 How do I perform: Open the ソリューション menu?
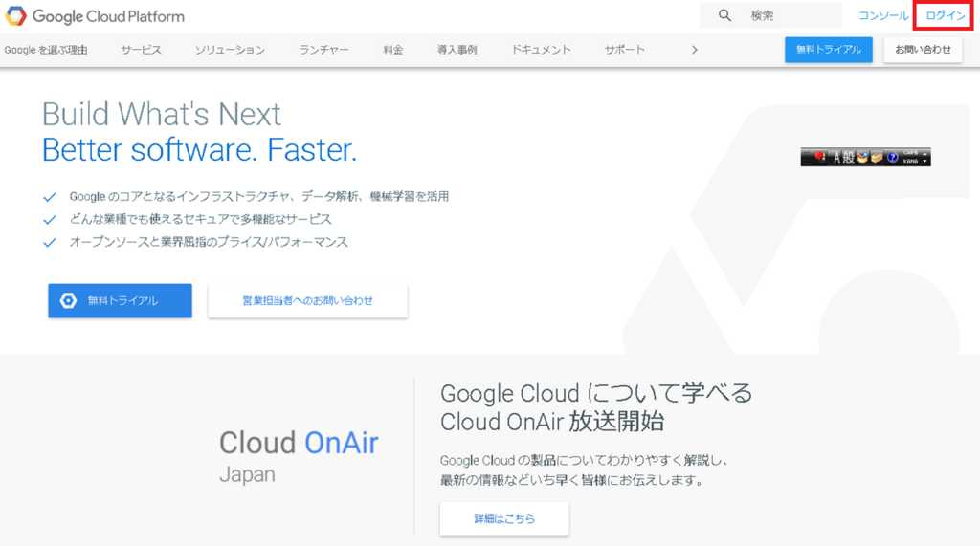(230, 50)
